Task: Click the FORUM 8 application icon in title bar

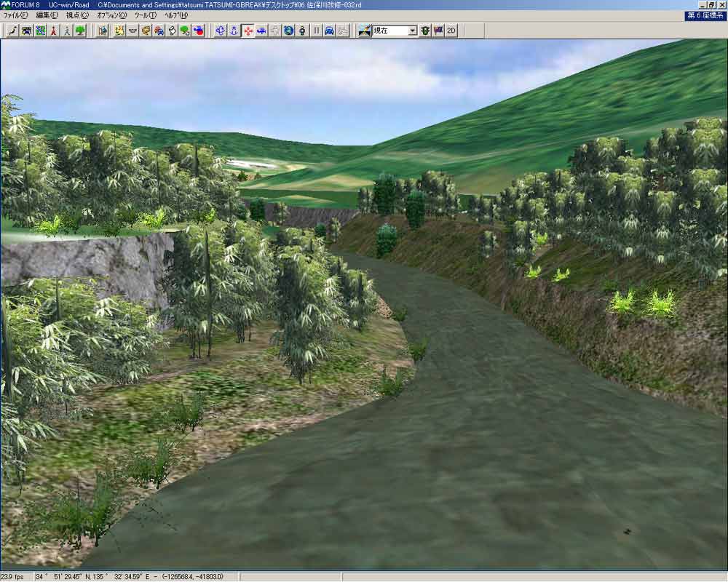Action: click(6, 4)
